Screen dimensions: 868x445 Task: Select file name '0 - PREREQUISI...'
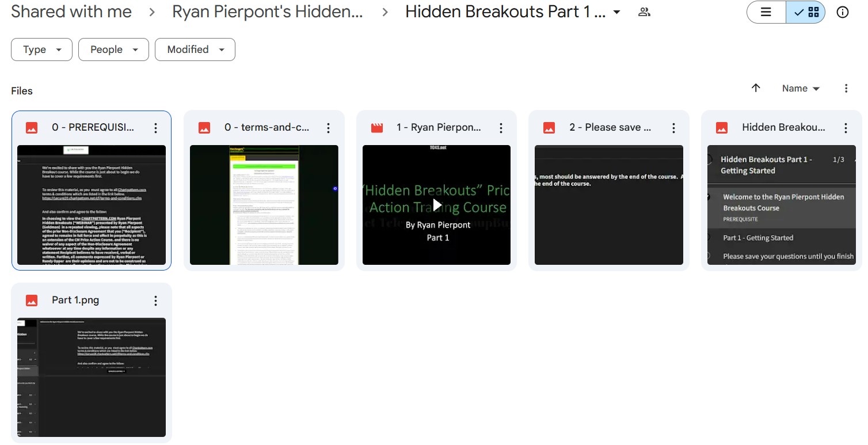point(93,128)
